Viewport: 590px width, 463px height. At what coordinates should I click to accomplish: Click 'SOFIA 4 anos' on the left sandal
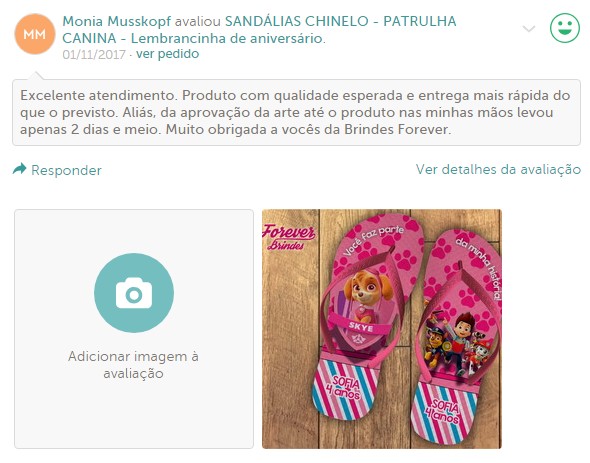pyautogui.click(x=344, y=387)
